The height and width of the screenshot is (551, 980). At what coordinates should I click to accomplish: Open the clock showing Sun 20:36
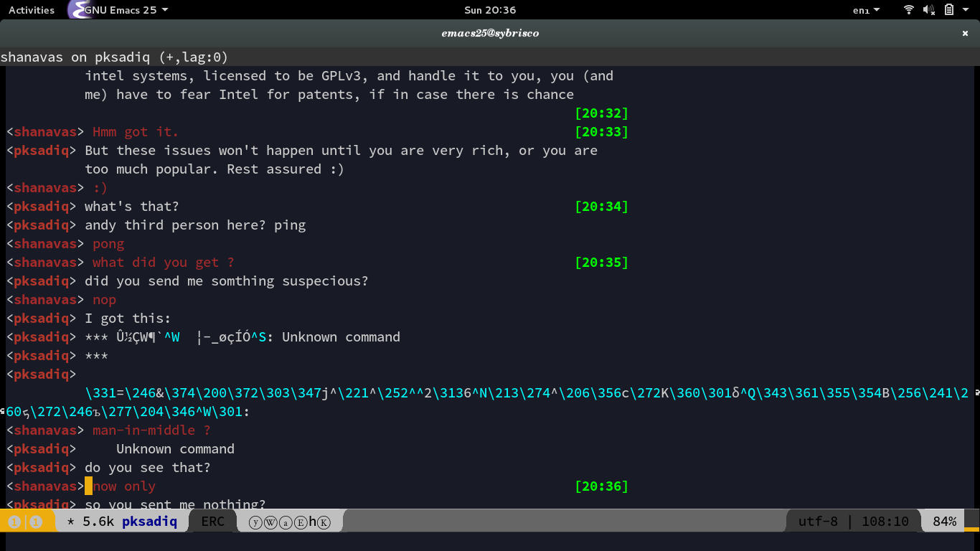[490, 10]
